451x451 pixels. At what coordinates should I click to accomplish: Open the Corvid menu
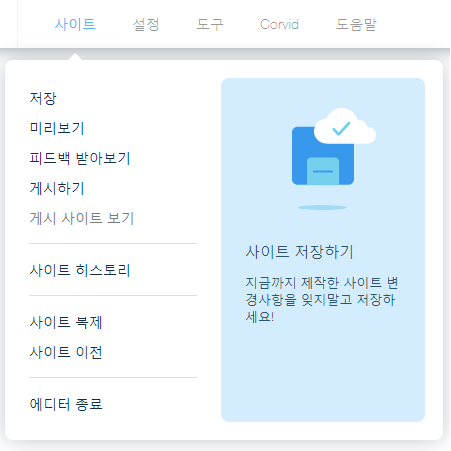click(x=279, y=24)
